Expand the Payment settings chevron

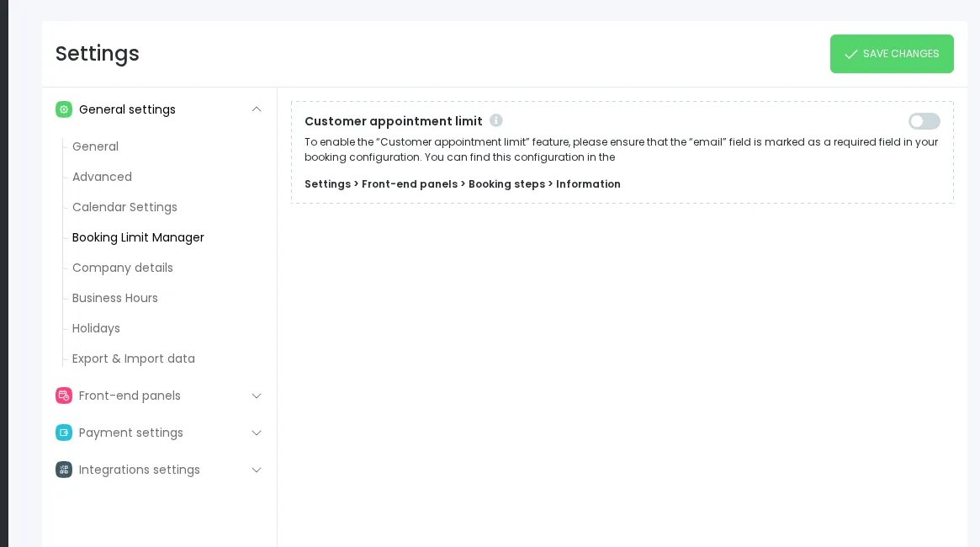click(257, 433)
